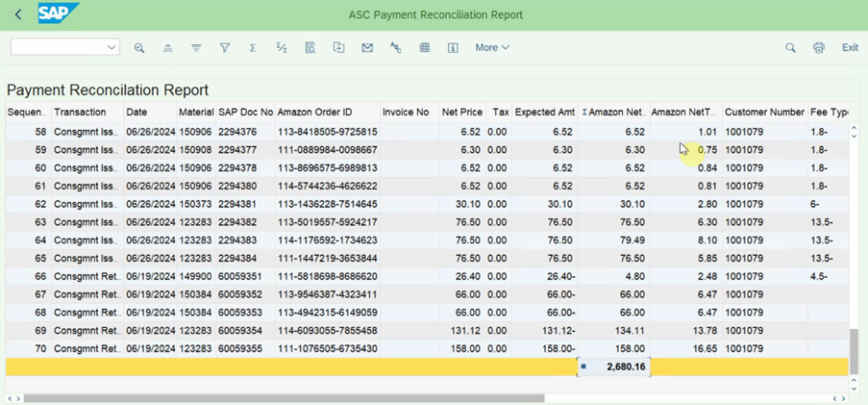Viewport: 868px width, 405px height.
Task: Click fee type 6- in row 62
Action: (814, 204)
